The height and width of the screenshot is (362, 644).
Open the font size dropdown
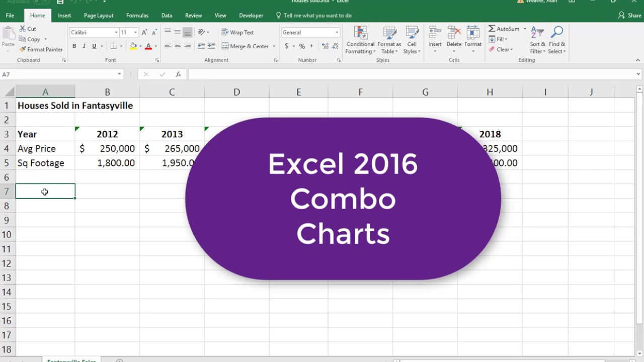click(135, 32)
